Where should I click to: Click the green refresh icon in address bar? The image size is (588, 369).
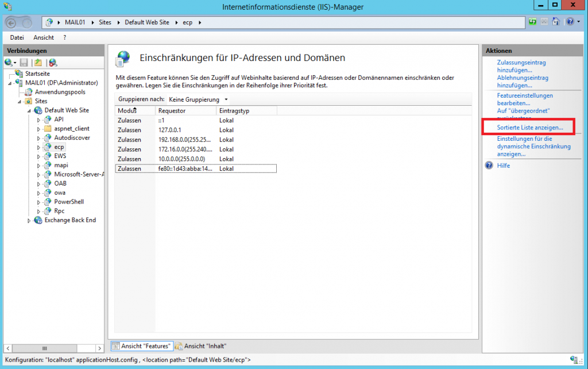(x=532, y=21)
